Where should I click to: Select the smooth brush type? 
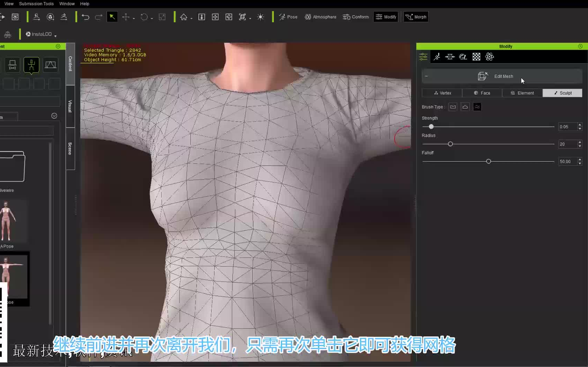pos(477,107)
